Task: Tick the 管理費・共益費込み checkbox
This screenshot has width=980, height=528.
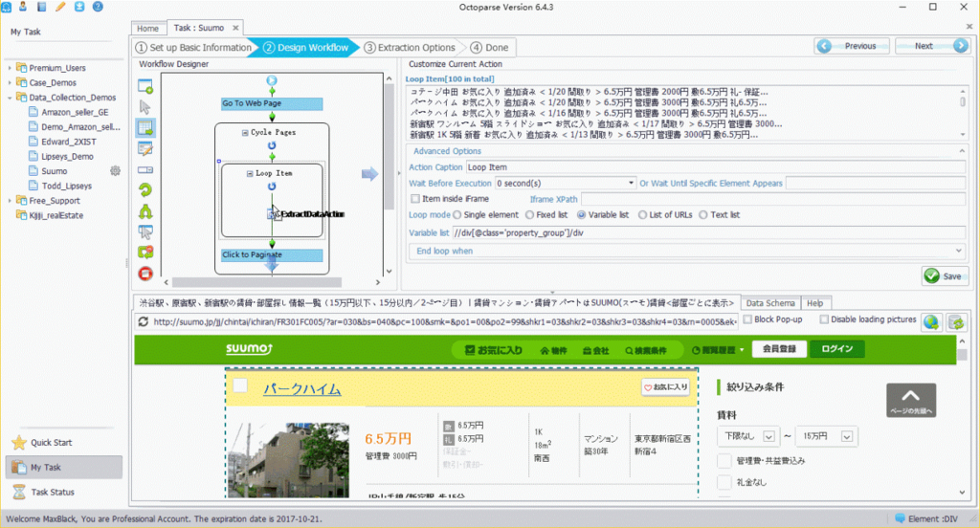Action: point(724,461)
